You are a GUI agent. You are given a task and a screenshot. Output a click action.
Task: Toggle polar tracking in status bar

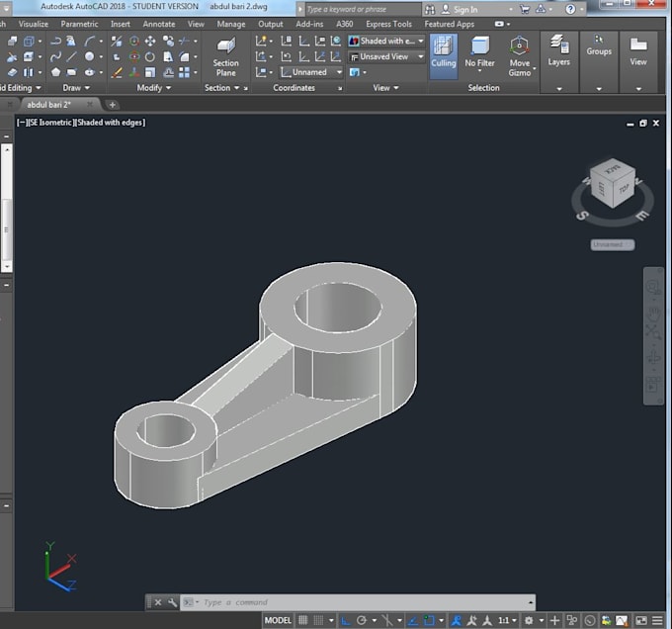coord(362,620)
